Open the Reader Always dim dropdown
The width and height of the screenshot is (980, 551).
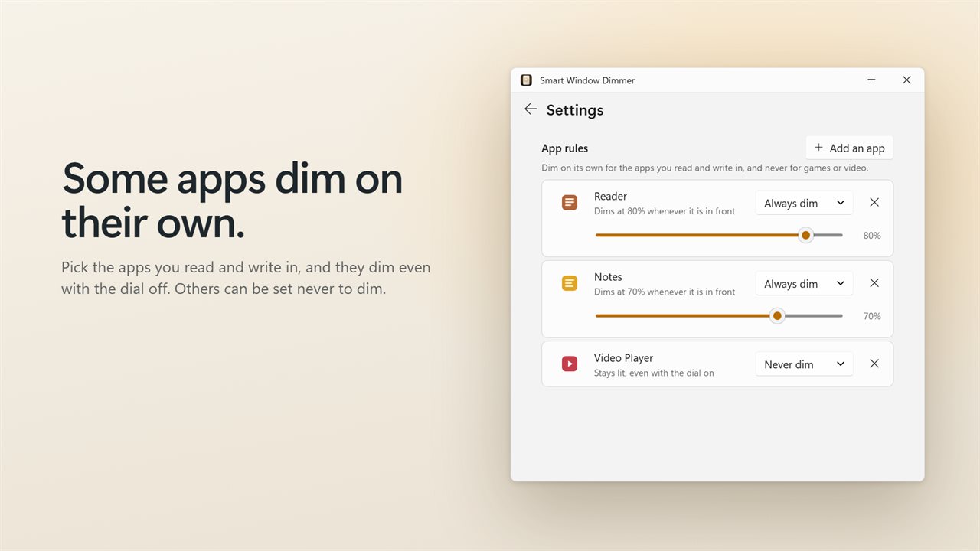804,203
